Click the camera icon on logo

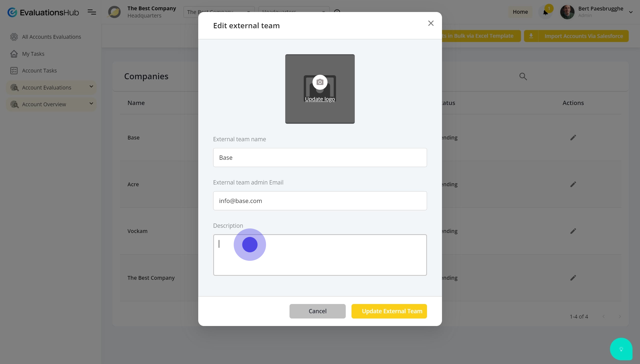[x=320, y=82]
